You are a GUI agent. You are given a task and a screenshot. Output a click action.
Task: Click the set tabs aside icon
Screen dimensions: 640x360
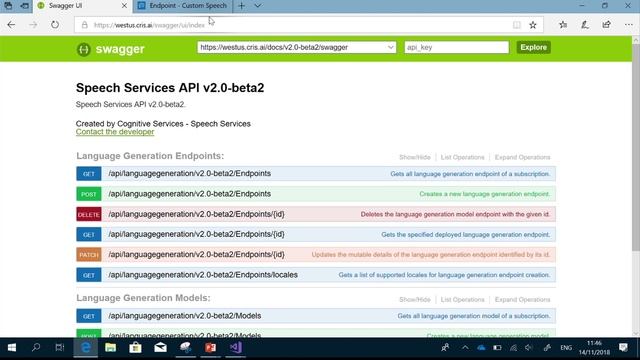(x=24, y=6)
